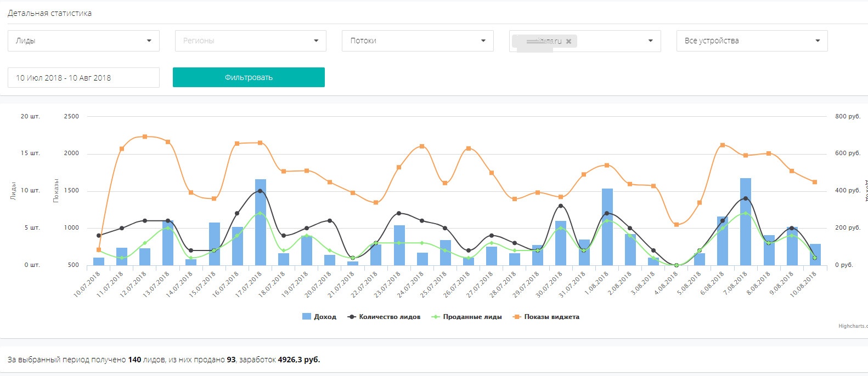Open the Highcharts credits link
Viewport: 868px width, 376px height.
pyautogui.click(x=853, y=326)
